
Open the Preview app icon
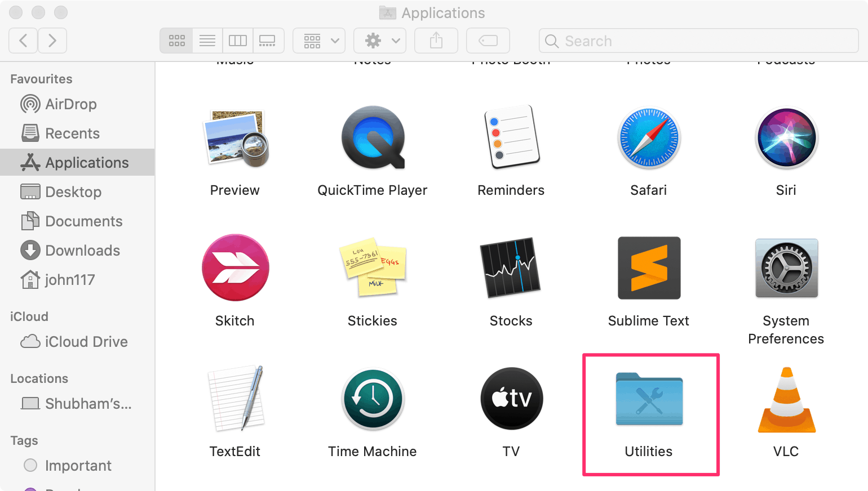tap(235, 139)
